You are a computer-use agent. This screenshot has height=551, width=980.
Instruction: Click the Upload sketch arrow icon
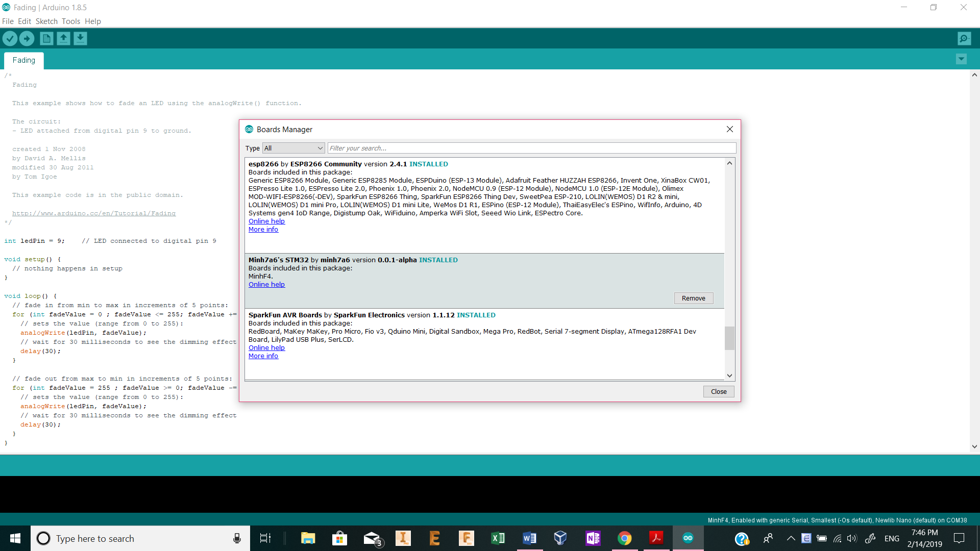point(27,38)
